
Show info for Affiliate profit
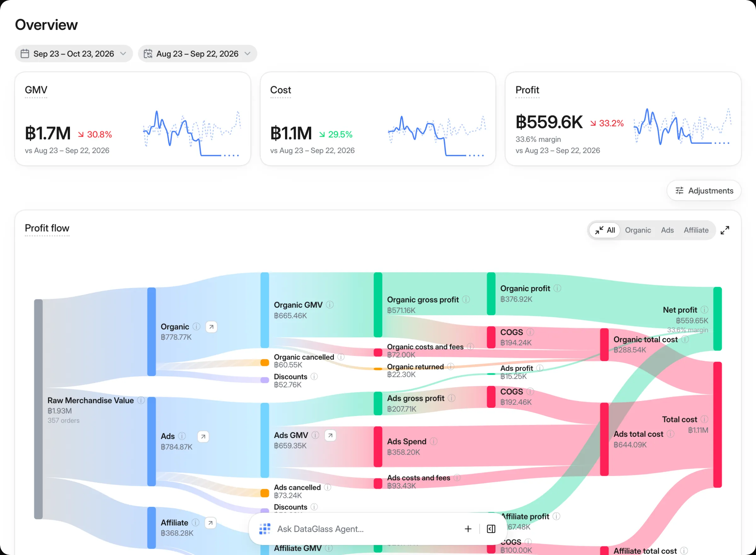click(557, 517)
